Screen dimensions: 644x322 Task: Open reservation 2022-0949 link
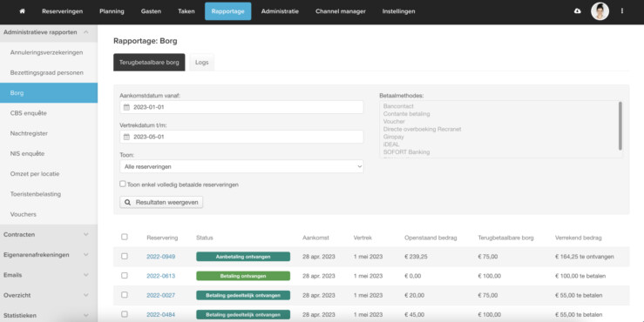(160, 257)
